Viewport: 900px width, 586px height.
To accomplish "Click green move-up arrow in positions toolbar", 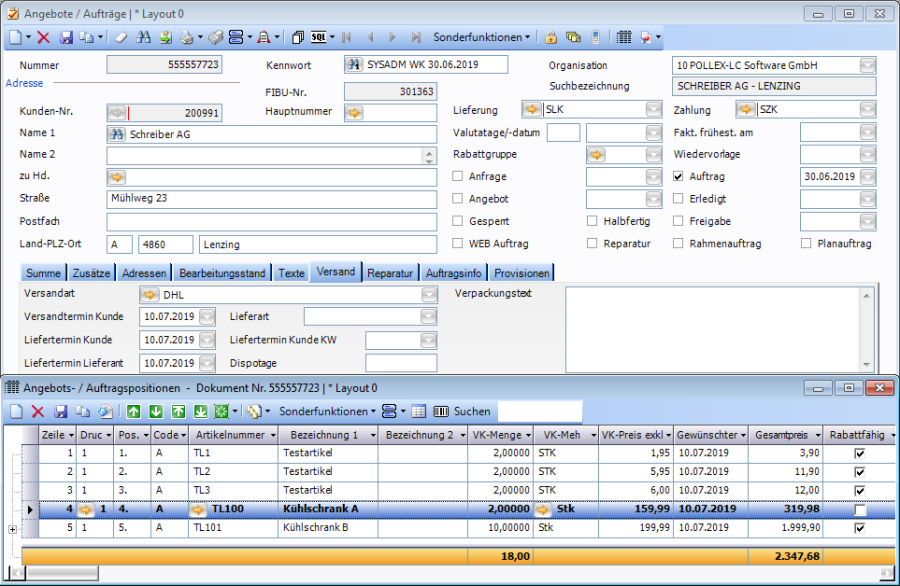I will (x=134, y=411).
